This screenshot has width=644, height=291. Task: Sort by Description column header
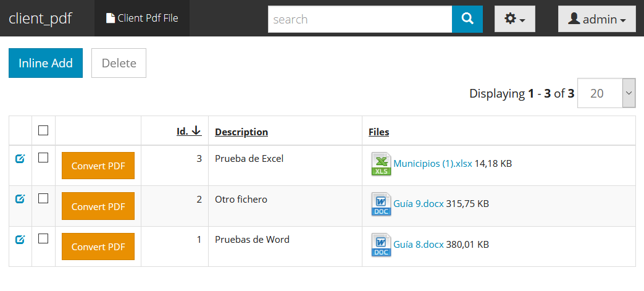tap(241, 132)
